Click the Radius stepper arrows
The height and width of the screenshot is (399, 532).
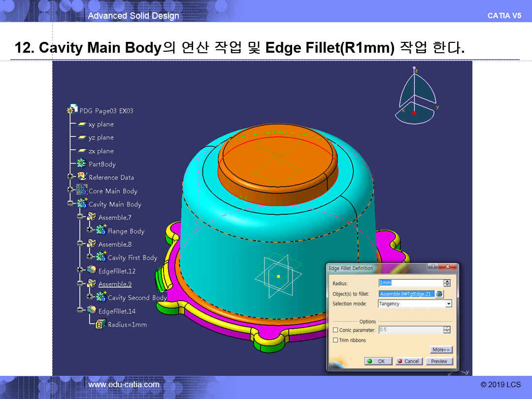[x=447, y=283]
